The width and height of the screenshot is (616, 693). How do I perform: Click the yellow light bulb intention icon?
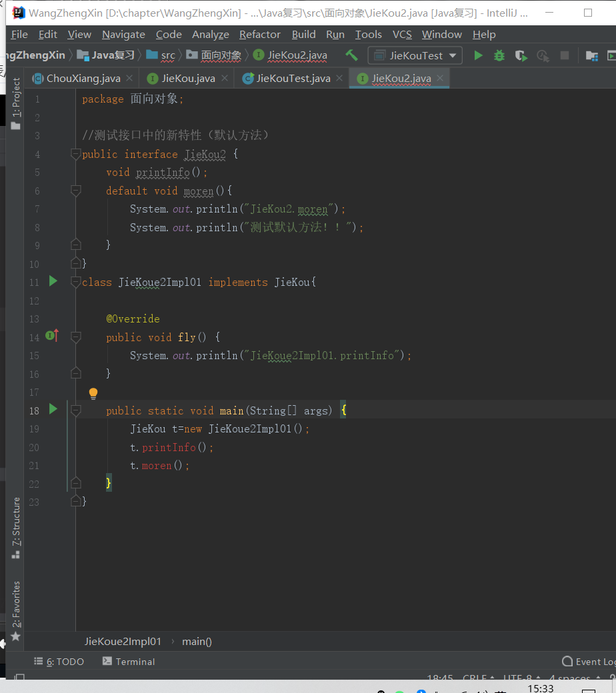tap(93, 393)
